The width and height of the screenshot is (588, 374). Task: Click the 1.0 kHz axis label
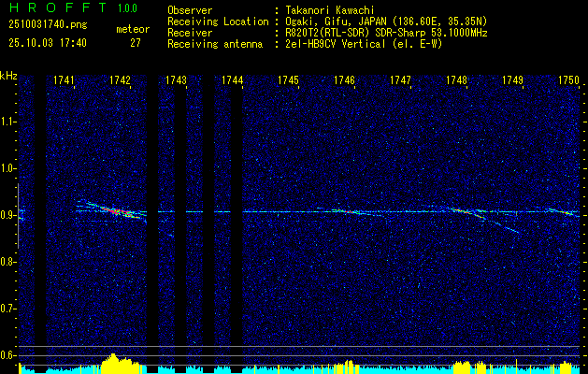click(8, 168)
